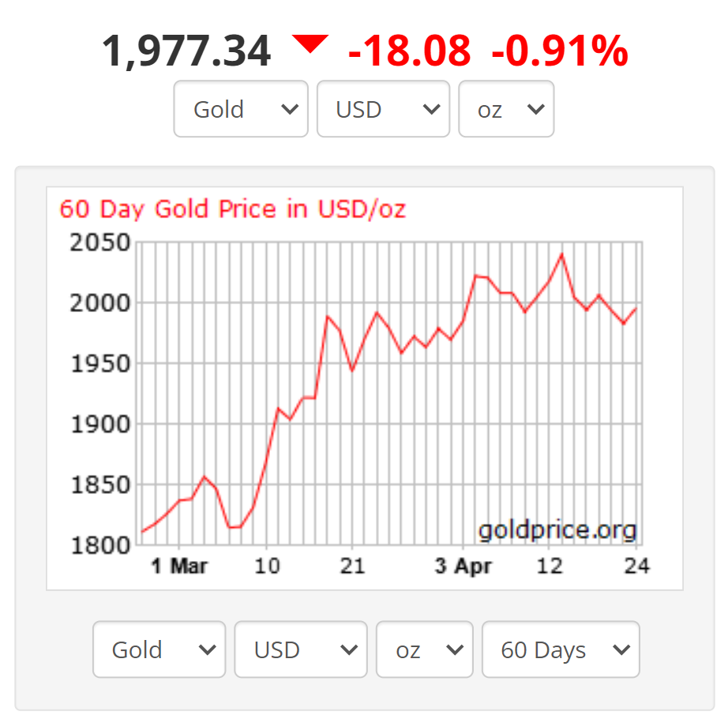Open the top USD currency dropdown
728x719 pixels.
[383, 109]
